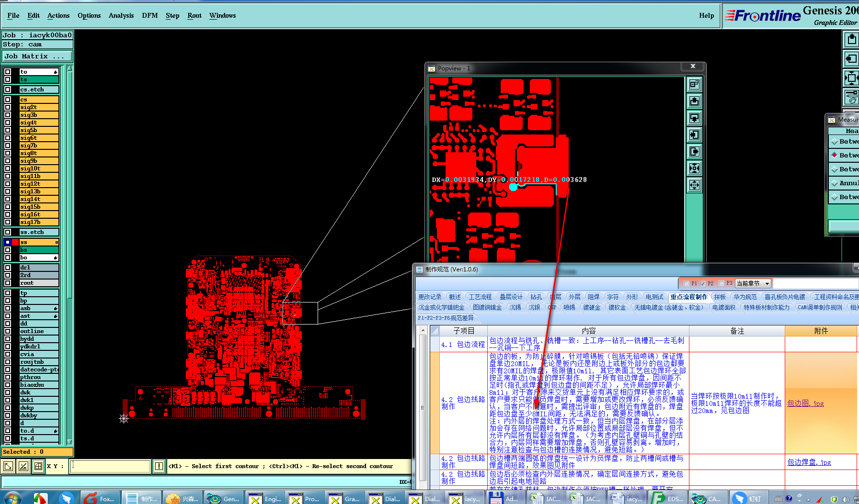Select the sig10t layer row
The width and height of the screenshot is (859, 504).
(x=39, y=168)
